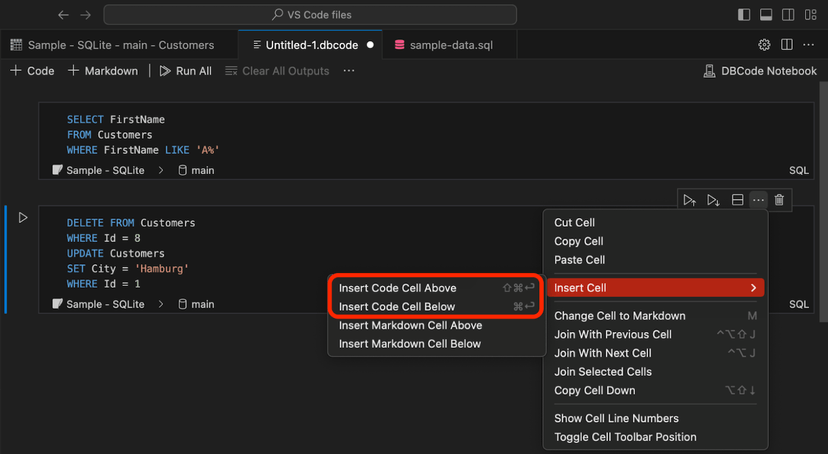The height and width of the screenshot is (454, 828).
Task: Click the notebook vertical scrollbar
Action: tap(823, 202)
